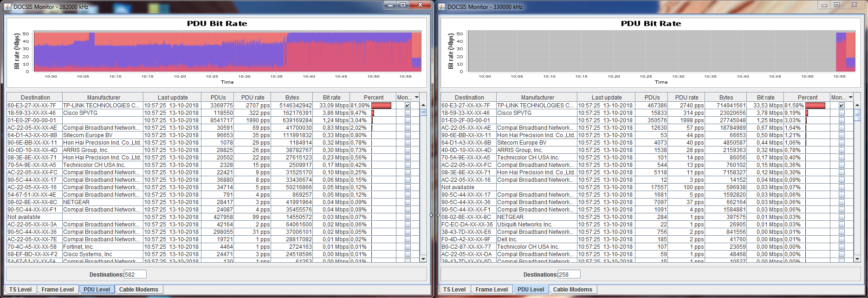The height and width of the screenshot is (298, 868).
Task: Click Sitecom Europe BV in 330000 kHz window
Action: 537,143
